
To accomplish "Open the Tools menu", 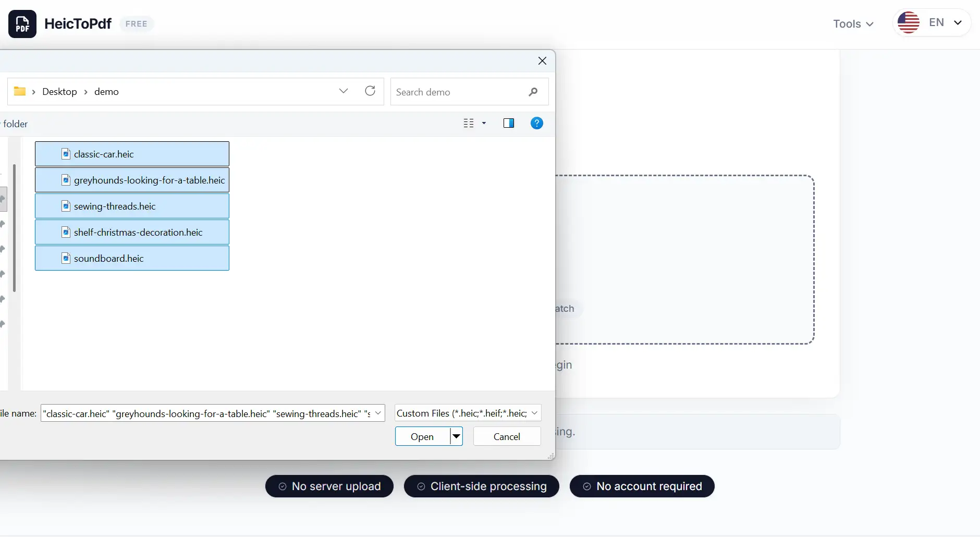I will (x=853, y=24).
